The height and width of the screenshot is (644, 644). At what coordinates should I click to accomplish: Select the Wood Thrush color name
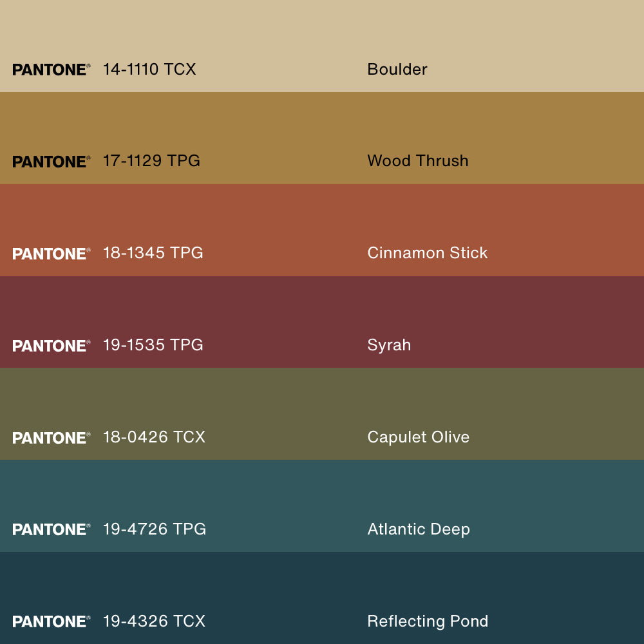point(418,161)
